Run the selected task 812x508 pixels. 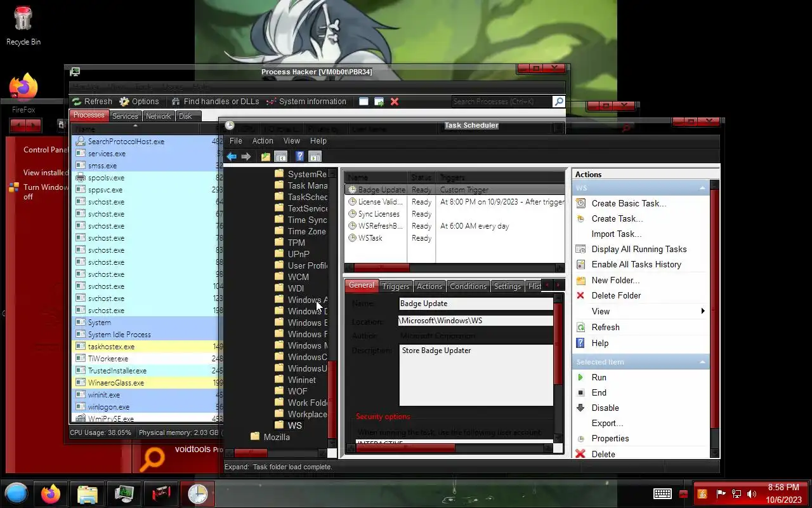click(598, 378)
